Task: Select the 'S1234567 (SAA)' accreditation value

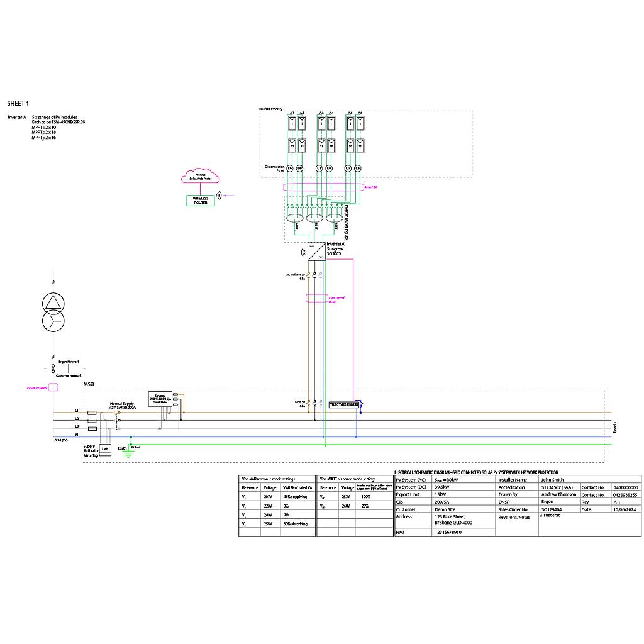Action: click(557, 487)
